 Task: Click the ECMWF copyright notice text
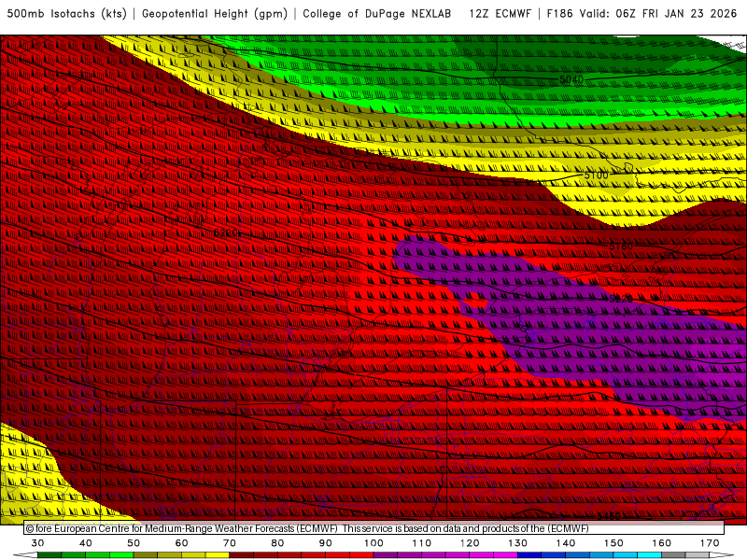tap(307, 528)
